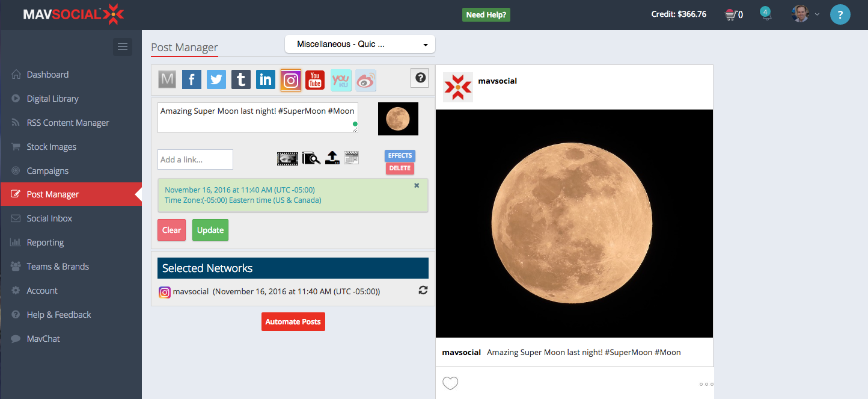Open Teams & Brands
This screenshot has width=868, height=399.
(x=58, y=267)
